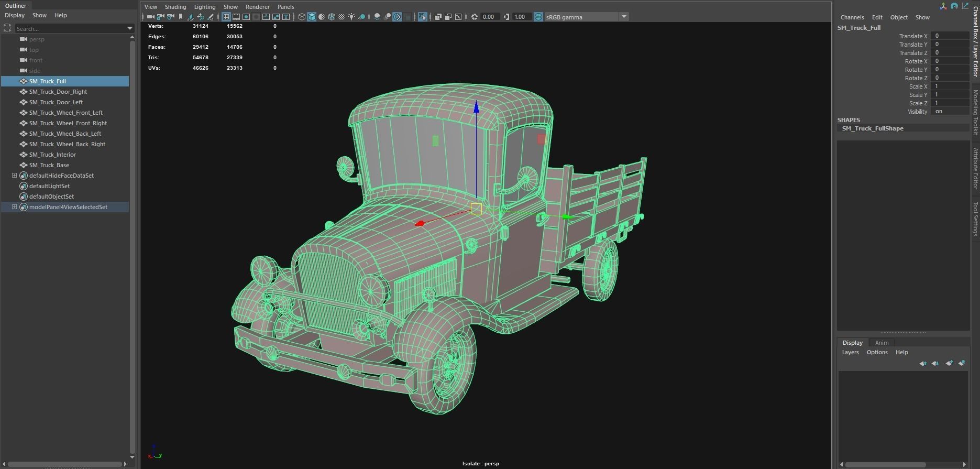Image resolution: width=980 pixels, height=469 pixels.
Task: Open the Attribute Editor side tab
Action: (x=975, y=168)
